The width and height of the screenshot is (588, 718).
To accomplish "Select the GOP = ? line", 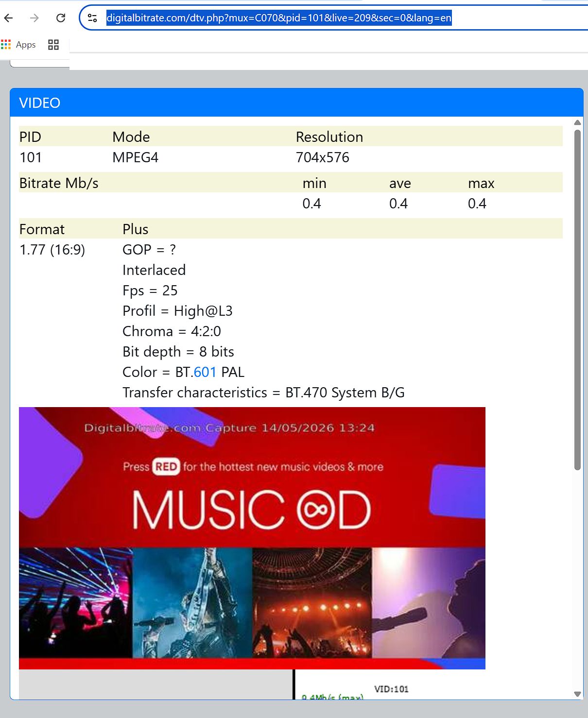I will click(x=149, y=250).
